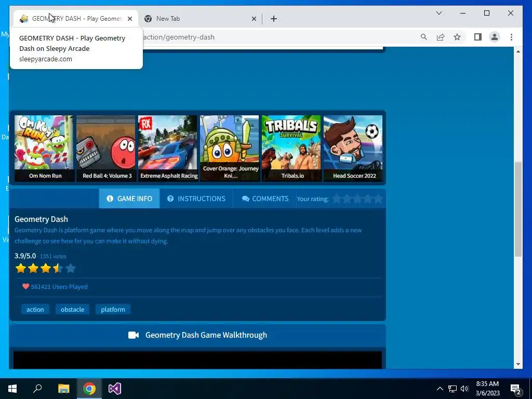Open the Windows Start menu
This screenshot has height=399, width=532.
point(12,389)
